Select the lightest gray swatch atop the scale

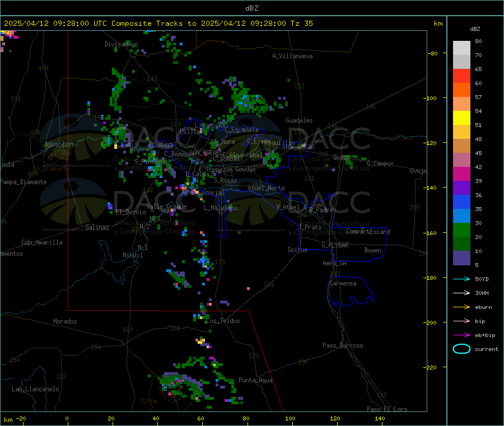(x=461, y=48)
